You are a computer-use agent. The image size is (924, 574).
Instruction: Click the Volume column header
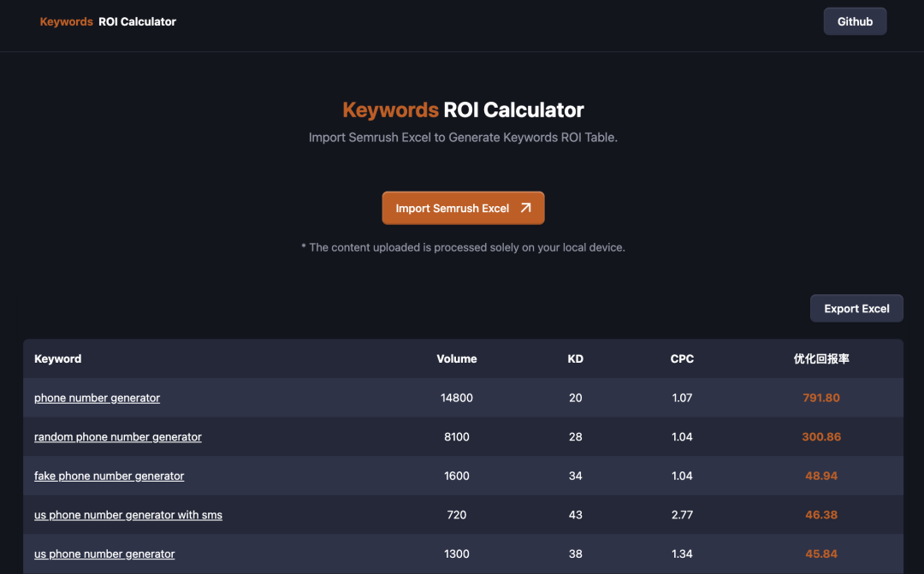click(x=457, y=358)
